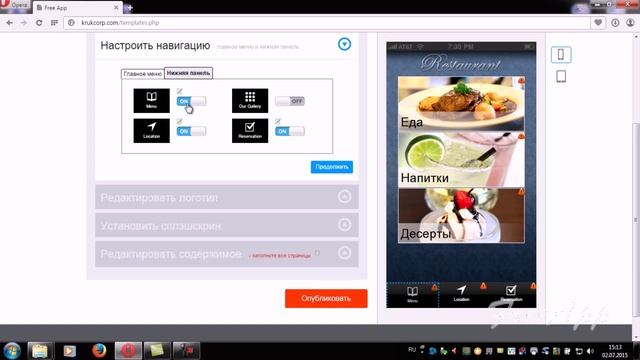
Task: Click the volume speaker tray icon
Action: pyautogui.click(x=590, y=351)
